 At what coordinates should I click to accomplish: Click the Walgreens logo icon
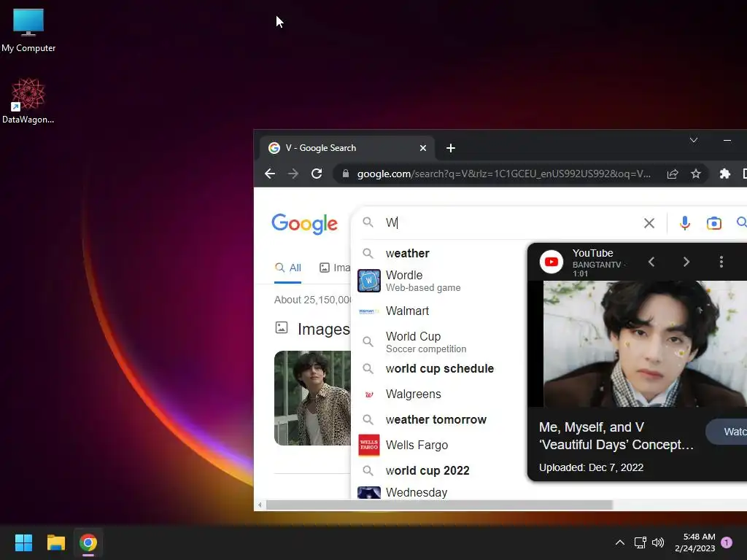coord(368,394)
